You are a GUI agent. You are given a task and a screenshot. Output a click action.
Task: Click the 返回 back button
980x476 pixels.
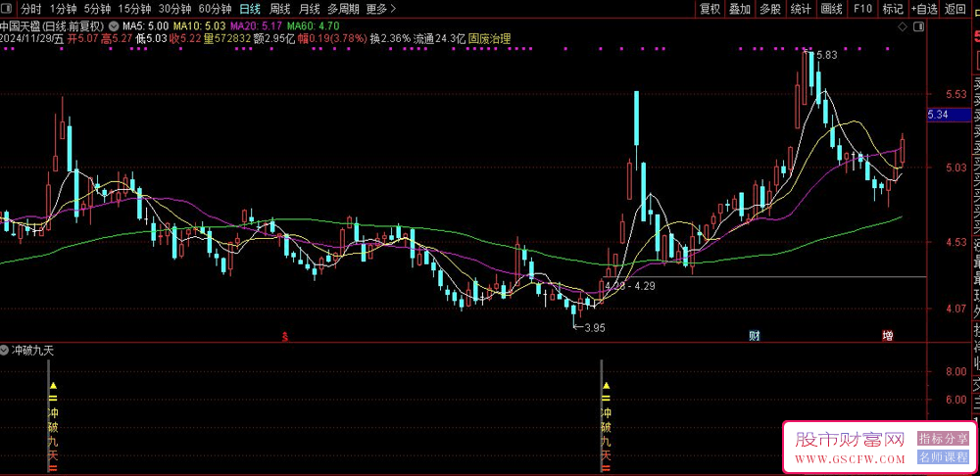coord(955,9)
